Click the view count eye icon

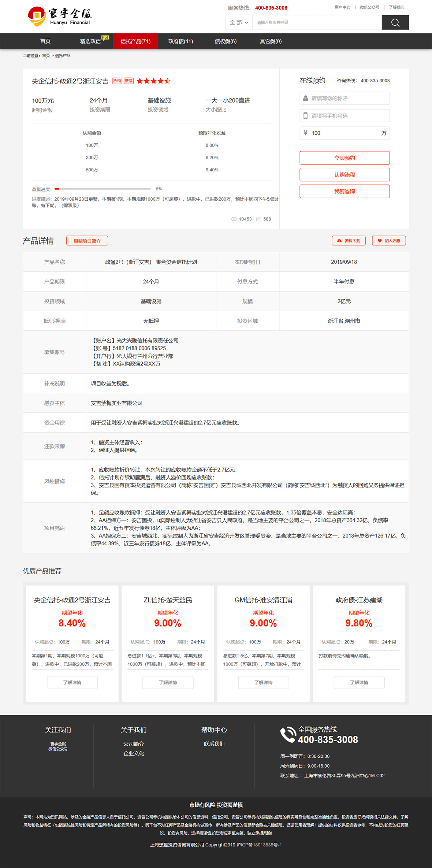[x=234, y=219]
